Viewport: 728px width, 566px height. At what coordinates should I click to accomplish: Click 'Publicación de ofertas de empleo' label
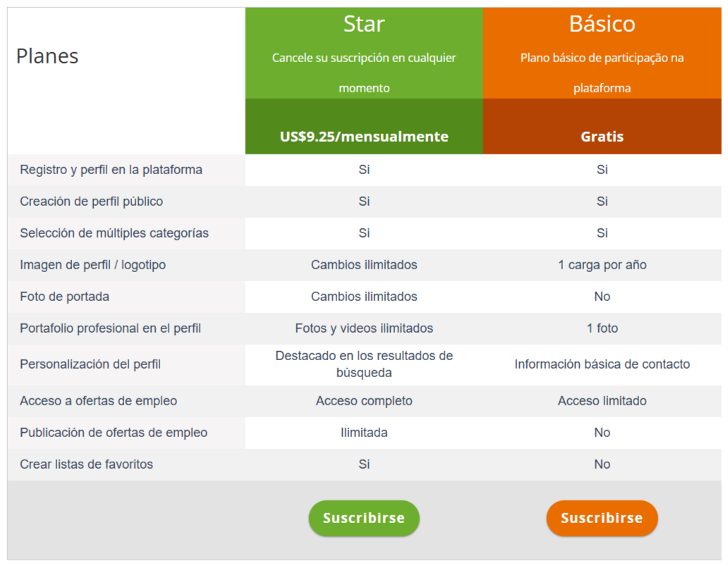(x=114, y=432)
